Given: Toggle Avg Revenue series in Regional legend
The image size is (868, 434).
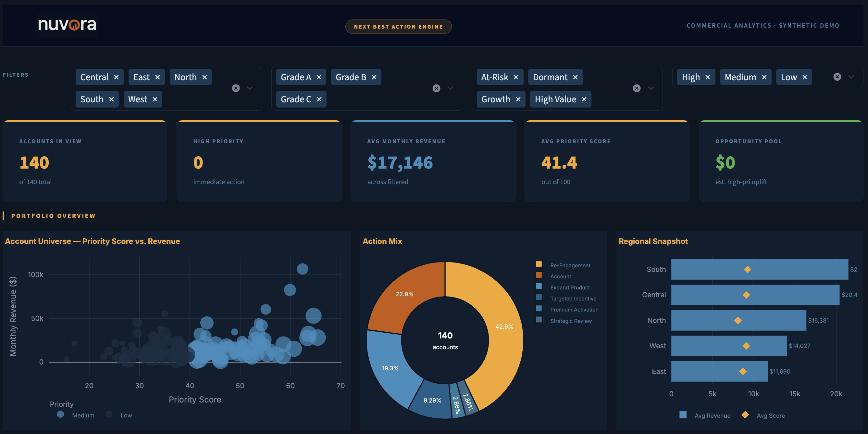Looking at the screenshot, I should point(705,415).
